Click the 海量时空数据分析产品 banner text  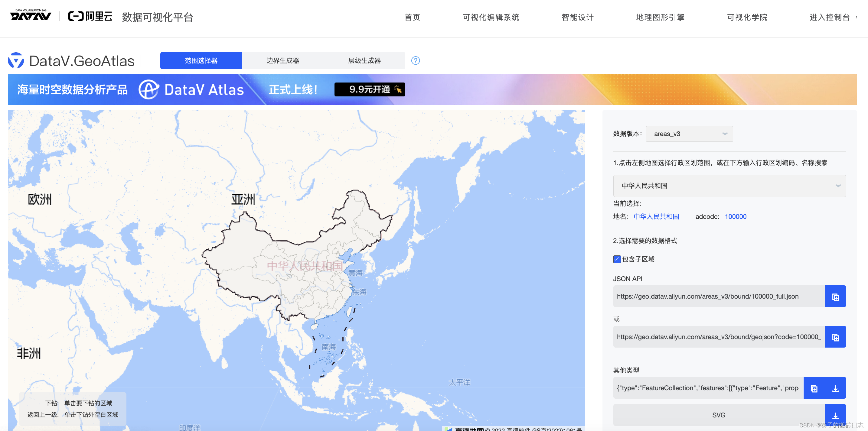pyautogui.click(x=73, y=89)
